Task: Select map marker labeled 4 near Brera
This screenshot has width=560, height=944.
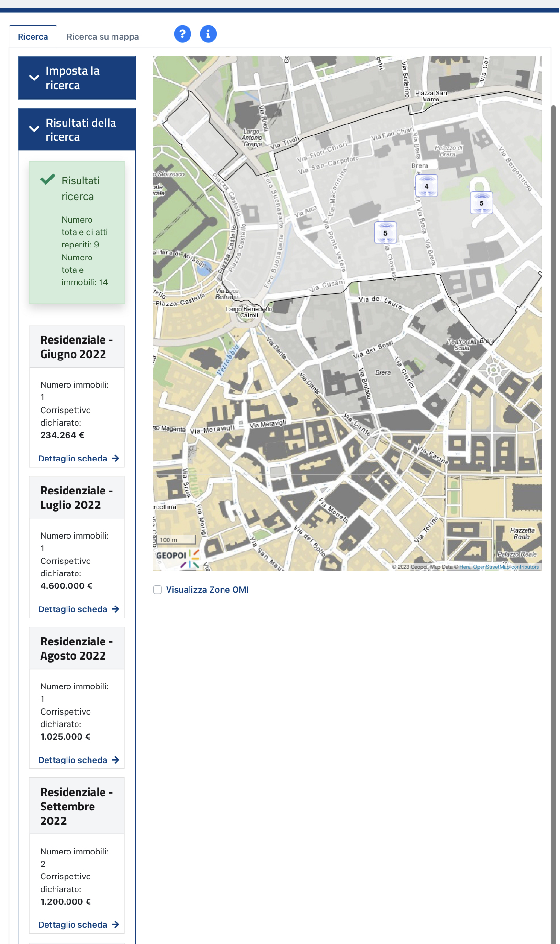Action: click(x=427, y=186)
